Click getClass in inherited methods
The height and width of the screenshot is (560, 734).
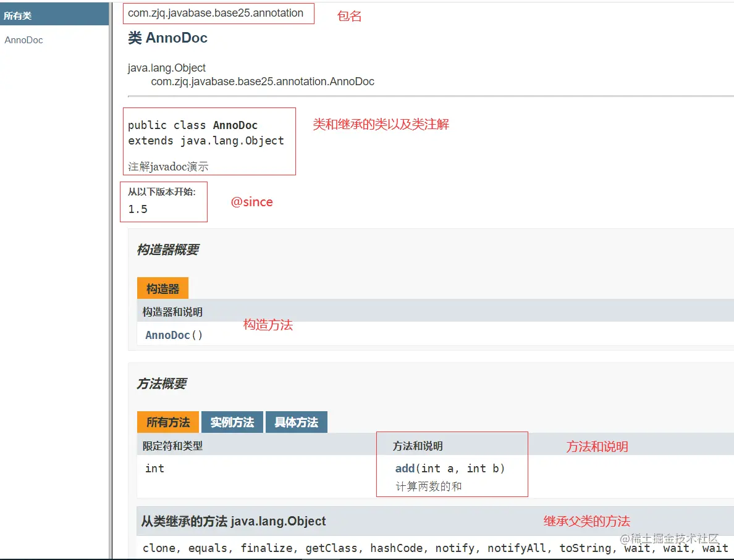(331, 548)
